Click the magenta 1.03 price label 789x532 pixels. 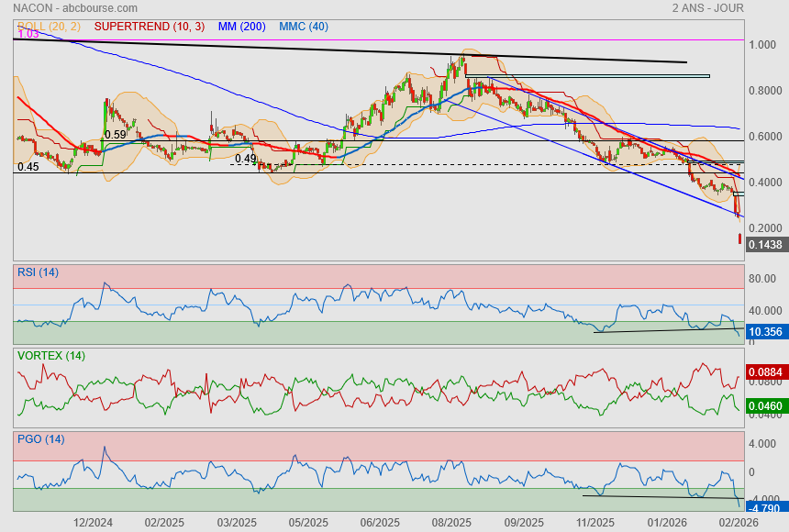[x=28, y=34]
